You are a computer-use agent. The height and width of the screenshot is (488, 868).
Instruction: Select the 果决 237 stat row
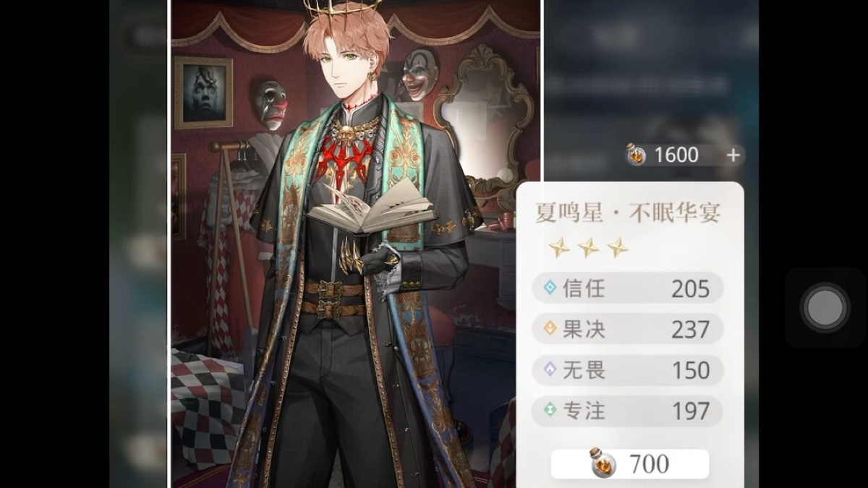click(x=628, y=329)
